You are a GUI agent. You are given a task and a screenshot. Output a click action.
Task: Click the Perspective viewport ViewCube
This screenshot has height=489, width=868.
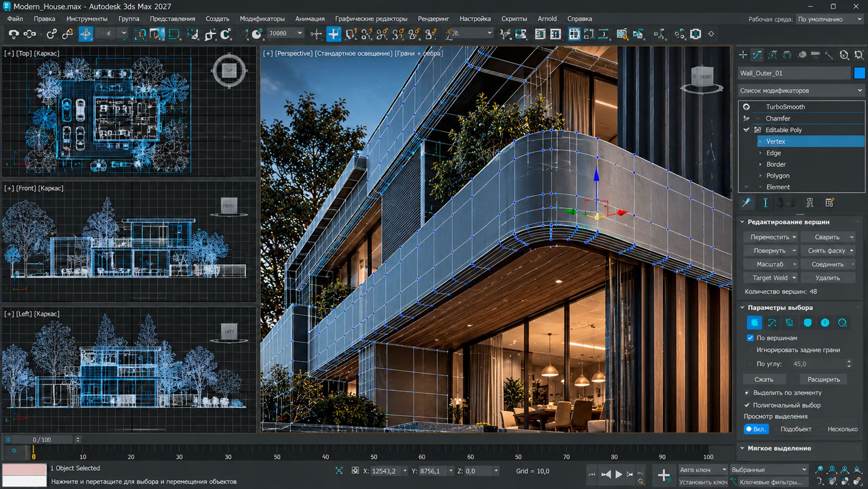tap(702, 80)
